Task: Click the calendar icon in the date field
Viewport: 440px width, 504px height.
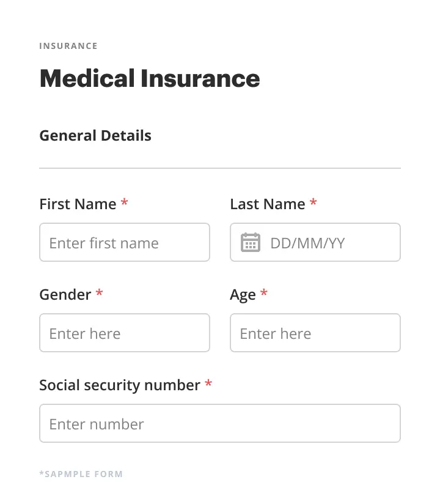Action: coord(251,243)
